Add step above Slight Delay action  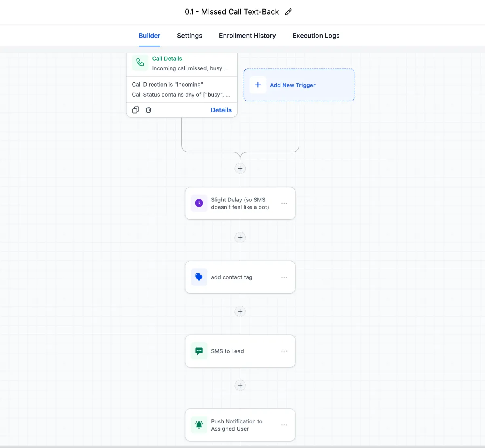pos(240,169)
